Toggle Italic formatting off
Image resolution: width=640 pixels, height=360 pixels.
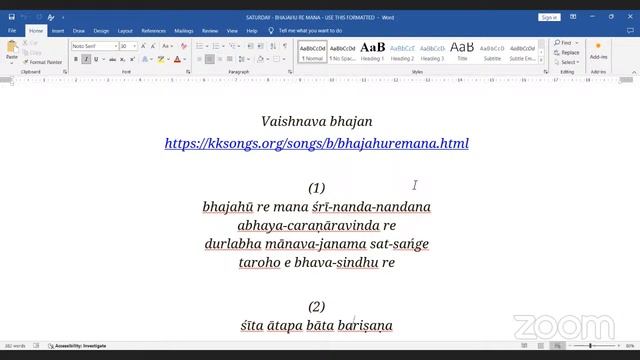point(86,60)
